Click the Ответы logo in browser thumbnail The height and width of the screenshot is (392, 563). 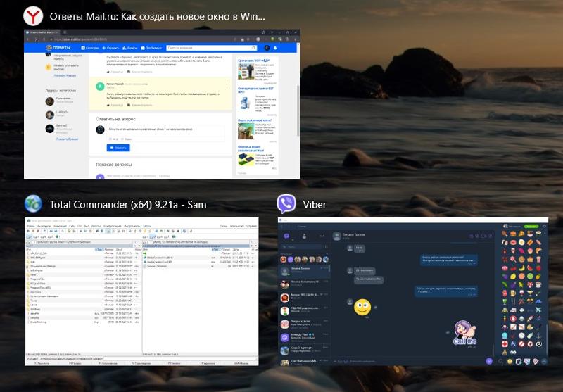pyautogui.click(x=58, y=48)
